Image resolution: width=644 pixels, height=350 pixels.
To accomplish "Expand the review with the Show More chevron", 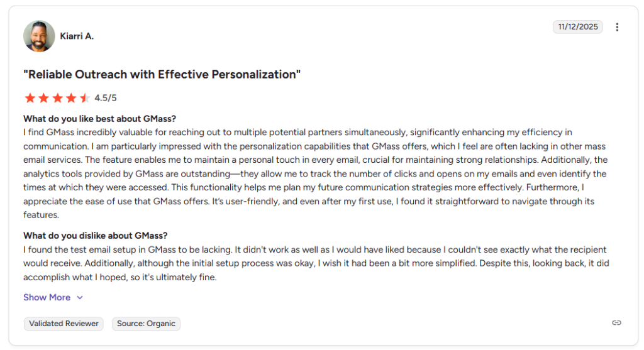I will [80, 298].
